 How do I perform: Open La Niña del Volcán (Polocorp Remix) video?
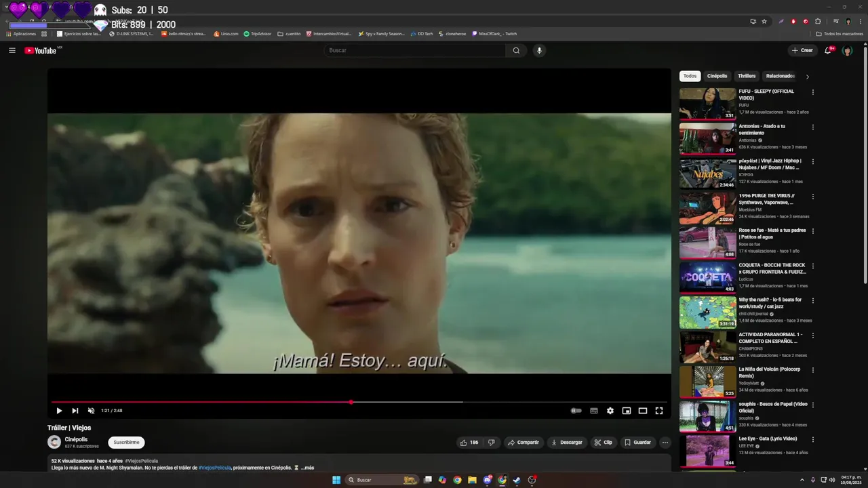(707, 382)
